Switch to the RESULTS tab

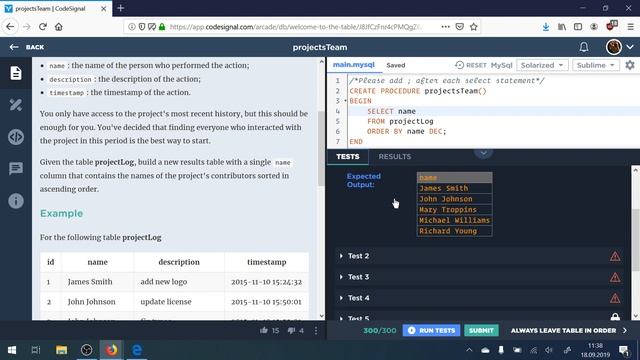click(x=395, y=157)
